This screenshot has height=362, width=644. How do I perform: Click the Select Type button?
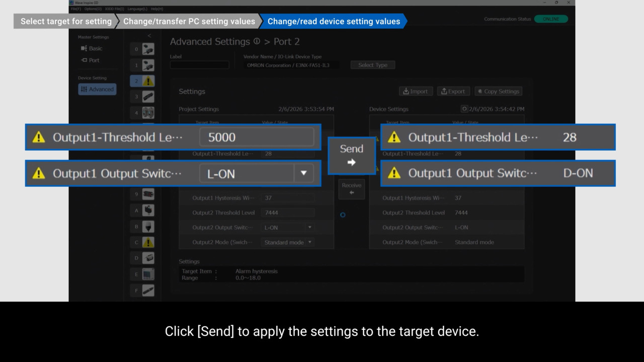tap(372, 65)
